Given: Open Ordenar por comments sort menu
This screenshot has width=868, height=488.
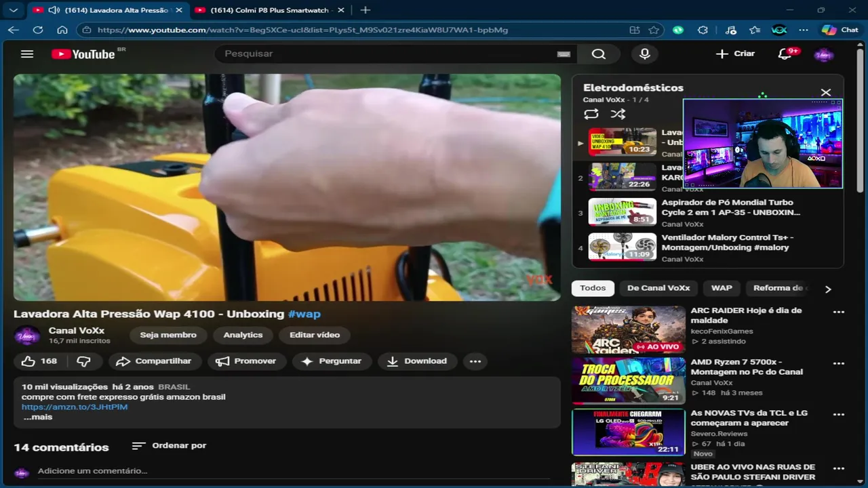Looking at the screenshot, I should tap(169, 445).
